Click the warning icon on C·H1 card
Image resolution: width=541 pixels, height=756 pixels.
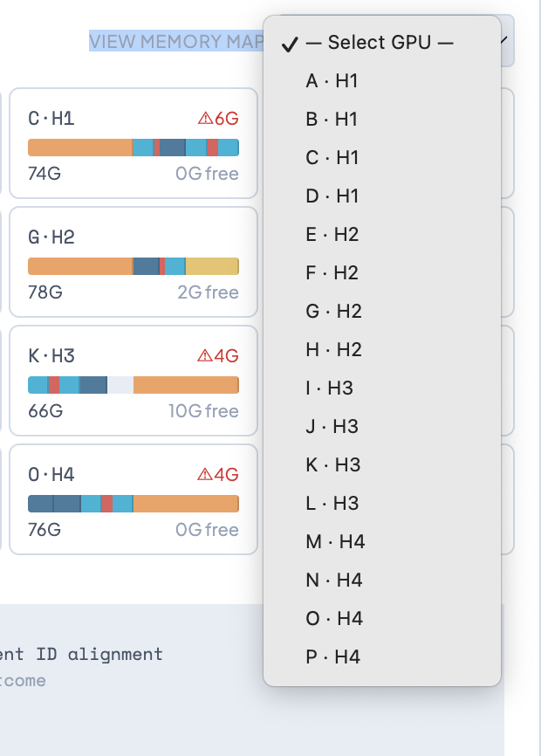tap(206, 119)
